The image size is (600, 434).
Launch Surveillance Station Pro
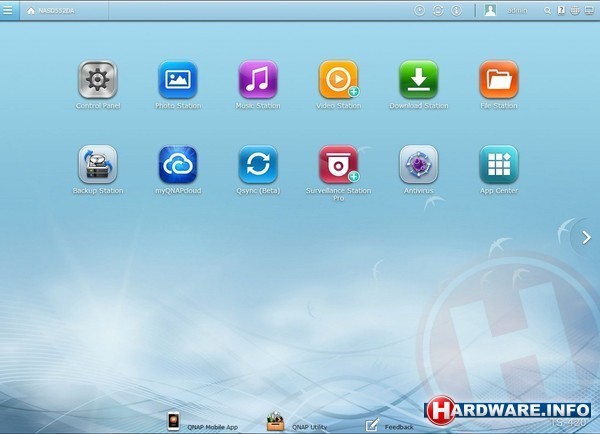[x=338, y=164]
